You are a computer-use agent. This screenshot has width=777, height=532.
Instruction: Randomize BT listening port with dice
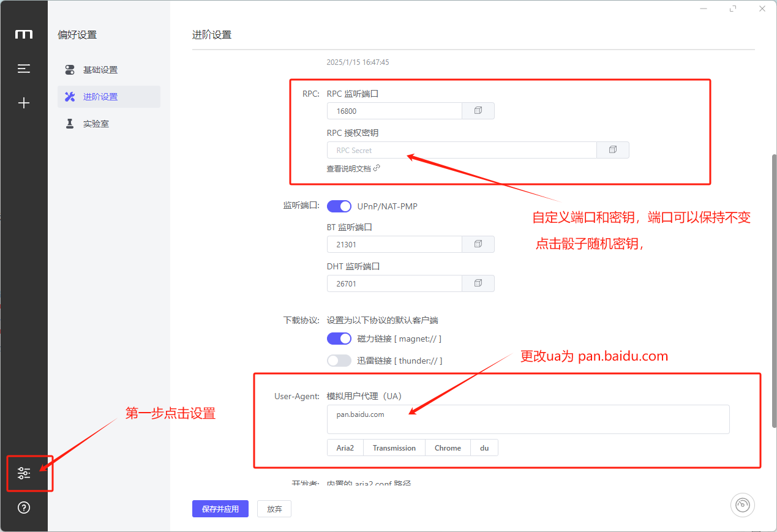click(x=478, y=244)
